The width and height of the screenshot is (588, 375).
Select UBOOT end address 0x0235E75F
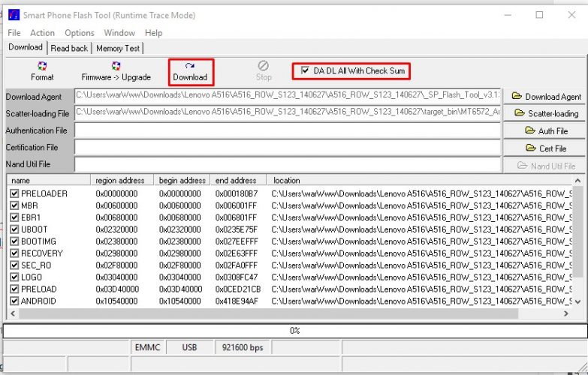click(237, 229)
